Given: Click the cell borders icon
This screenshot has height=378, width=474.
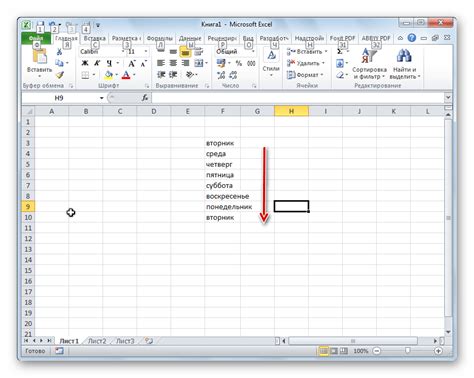Looking at the screenshot, I should click(85, 75).
